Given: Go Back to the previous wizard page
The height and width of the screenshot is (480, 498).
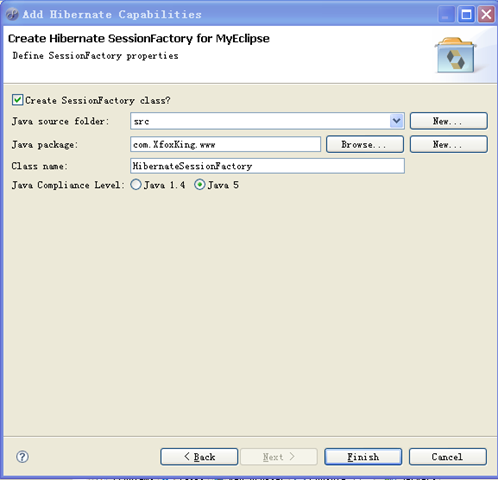Looking at the screenshot, I should pos(199,457).
